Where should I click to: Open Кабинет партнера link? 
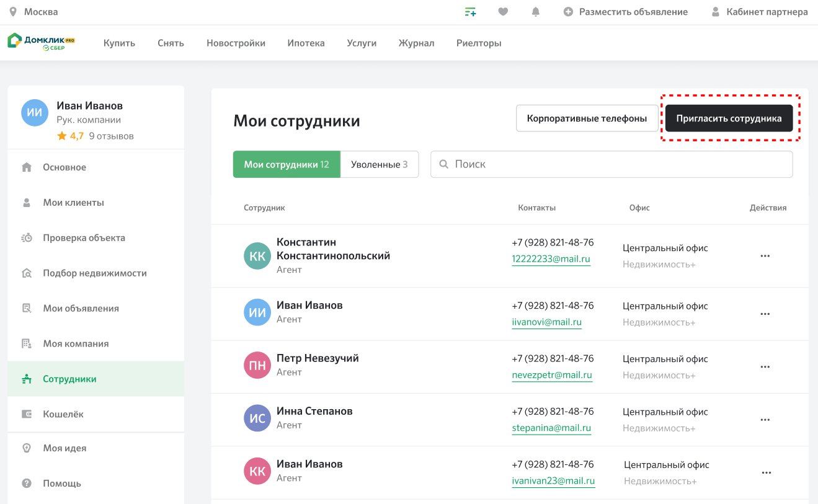767,12
